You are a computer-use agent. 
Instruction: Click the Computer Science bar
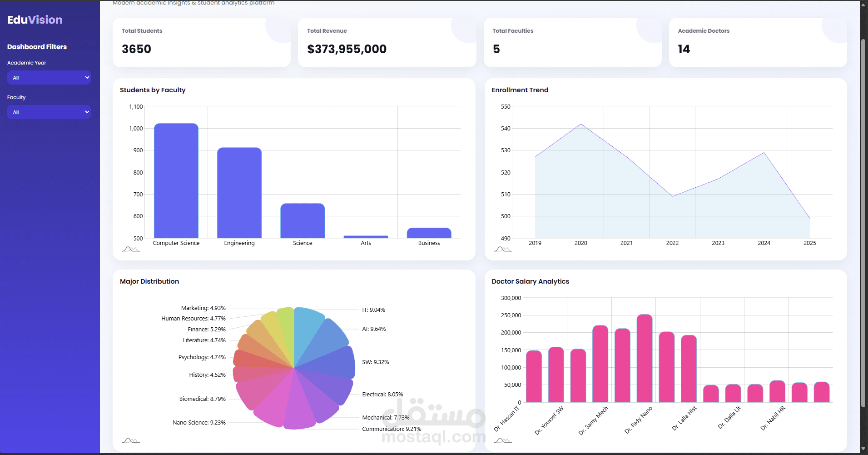coord(176,180)
